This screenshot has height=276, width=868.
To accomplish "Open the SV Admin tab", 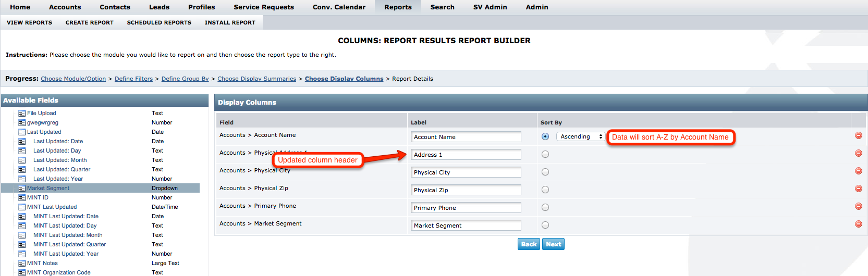I will point(490,7).
